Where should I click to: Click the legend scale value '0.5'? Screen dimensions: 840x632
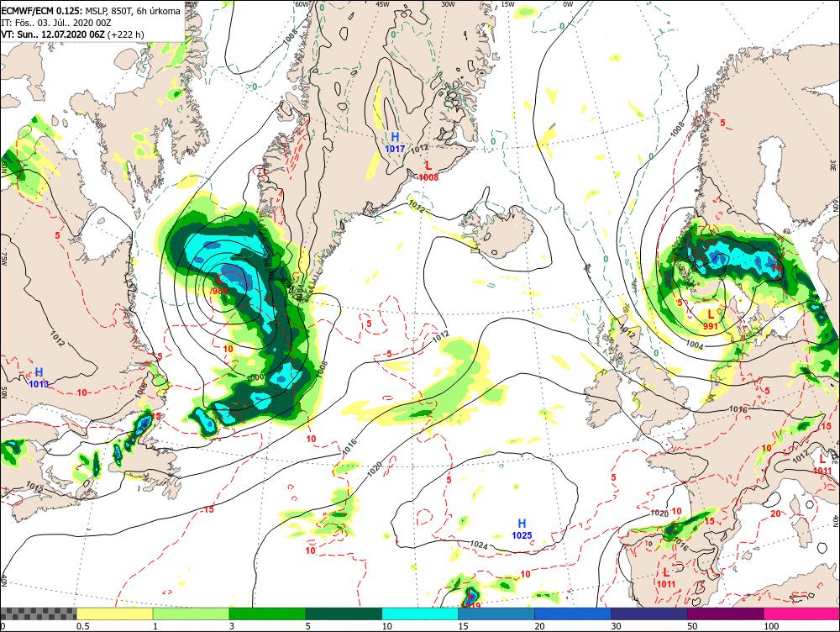(82, 626)
